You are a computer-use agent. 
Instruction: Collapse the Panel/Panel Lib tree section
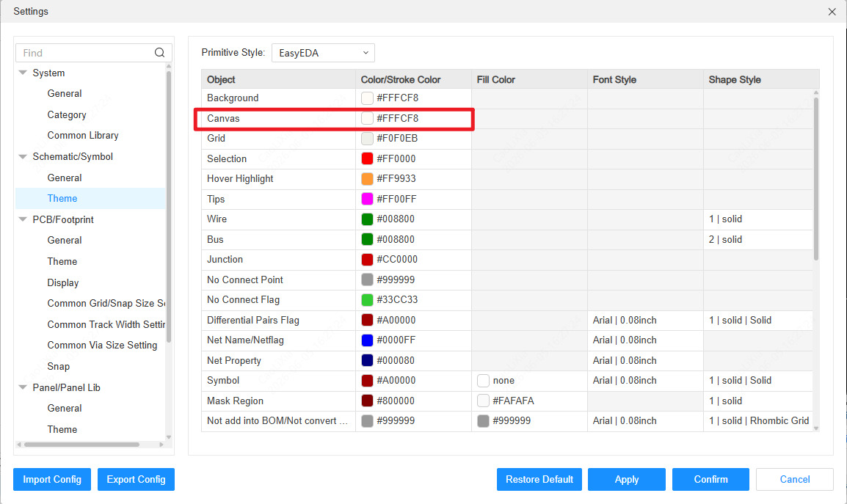[x=23, y=387]
